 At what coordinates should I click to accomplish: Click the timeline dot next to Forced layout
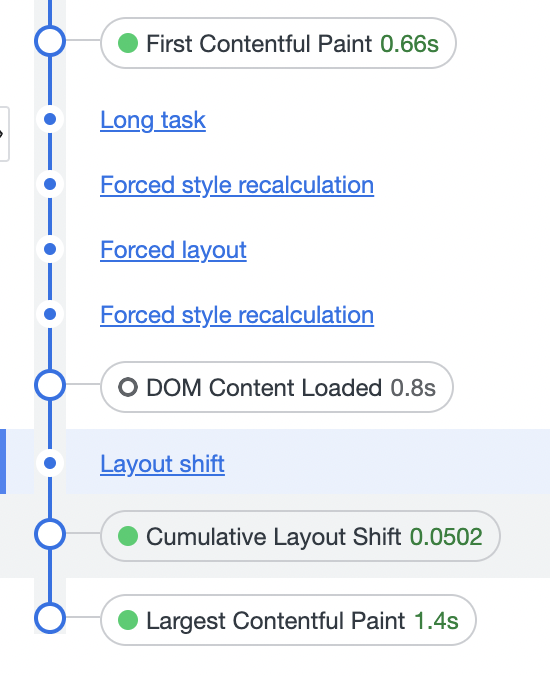click(50, 249)
